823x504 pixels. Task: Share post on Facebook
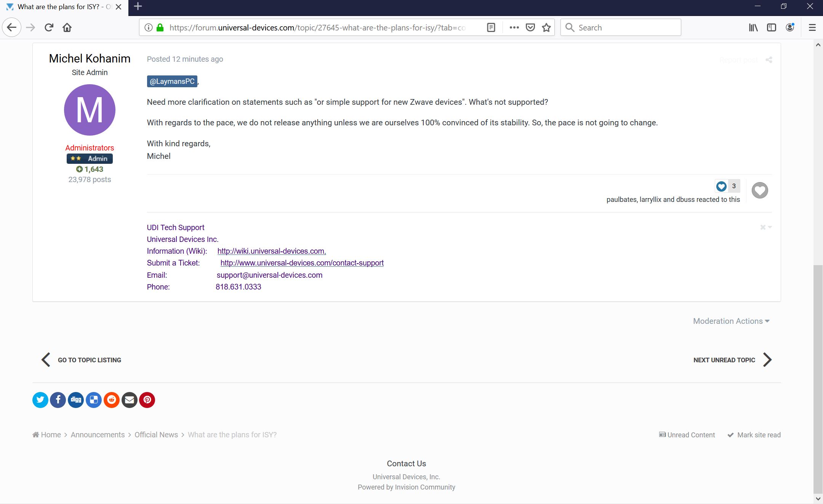pos(58,400)
